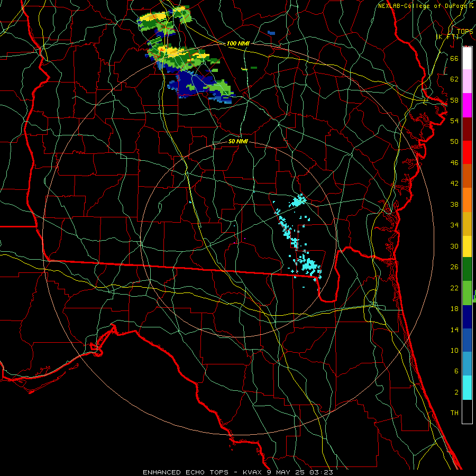Pick the light blue legend swatch
Image resolution: width=476 pixels, height=476 pixels.
click(467, 364)
